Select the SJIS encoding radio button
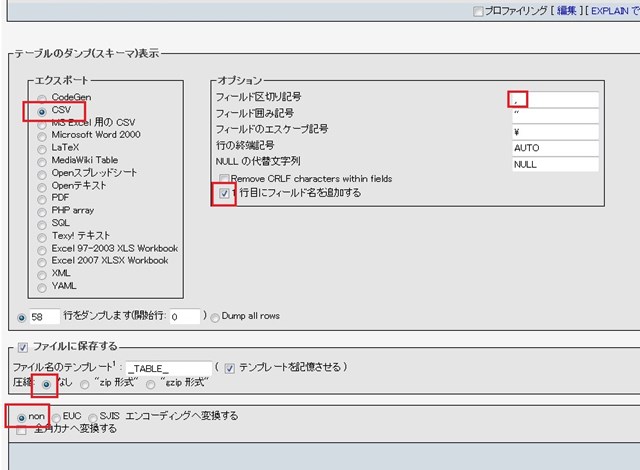The height and width of the screenshot is (470, 640). point(95,416)
